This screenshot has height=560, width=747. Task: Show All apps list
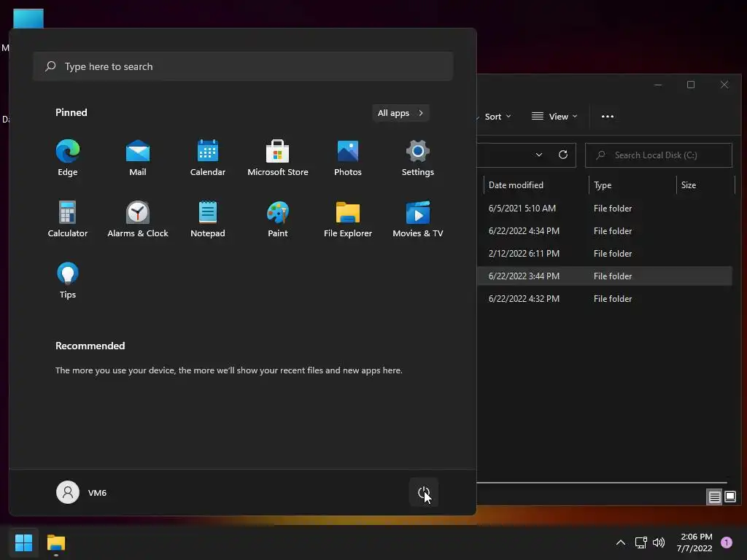[x=400, y=113]
